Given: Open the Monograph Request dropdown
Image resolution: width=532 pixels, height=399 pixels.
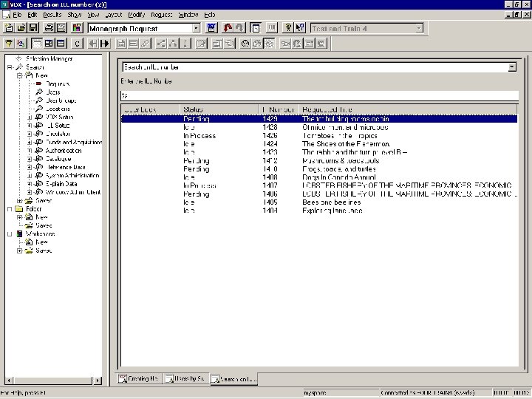Looking at the screenshot, I should [196, 28].
